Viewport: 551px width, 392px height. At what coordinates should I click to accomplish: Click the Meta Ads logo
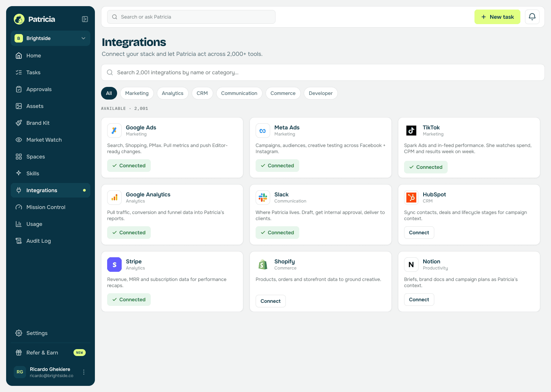263,131
